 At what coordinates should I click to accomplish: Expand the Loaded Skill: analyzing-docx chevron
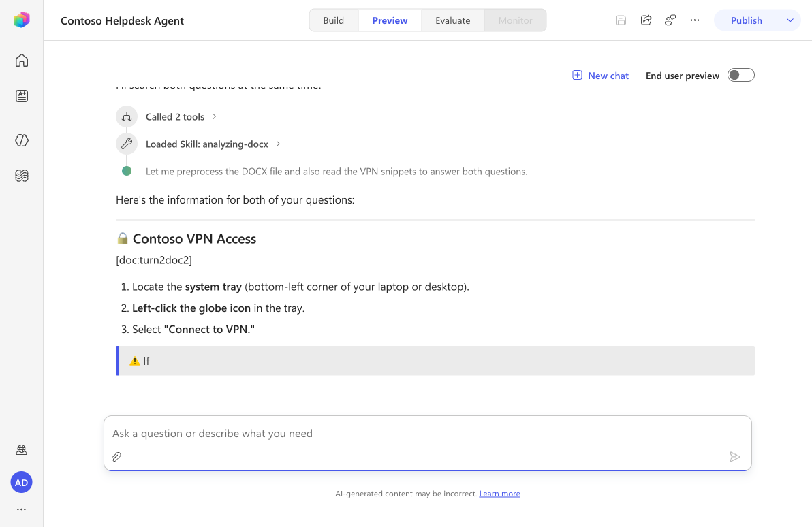278,144
